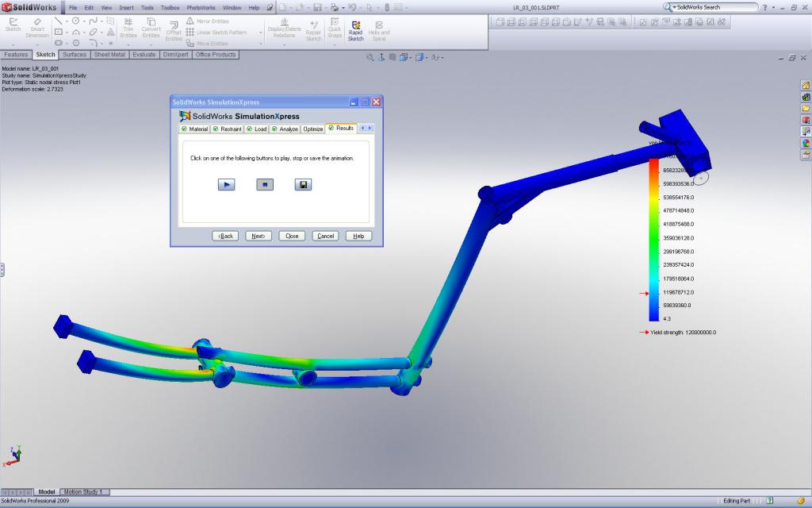Click the Mirror Entities tool
Viewport: 812px width, 508px height.
pyautogui.click(x=207, y=21)
